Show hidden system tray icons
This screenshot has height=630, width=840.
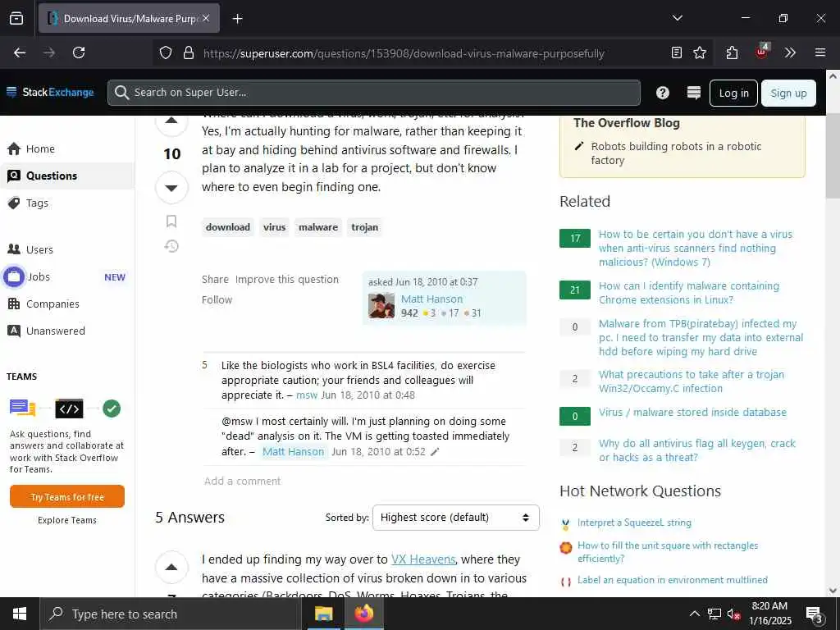tap(694, 614)
